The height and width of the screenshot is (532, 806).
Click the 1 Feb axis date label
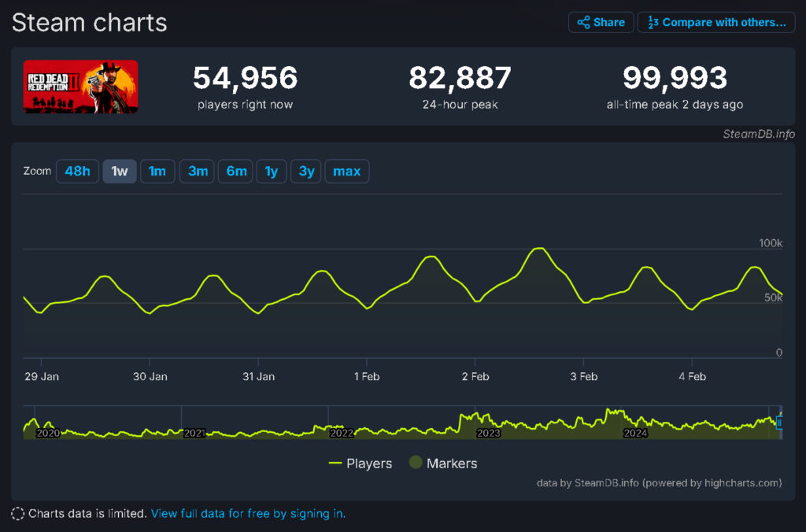point(367,377)
